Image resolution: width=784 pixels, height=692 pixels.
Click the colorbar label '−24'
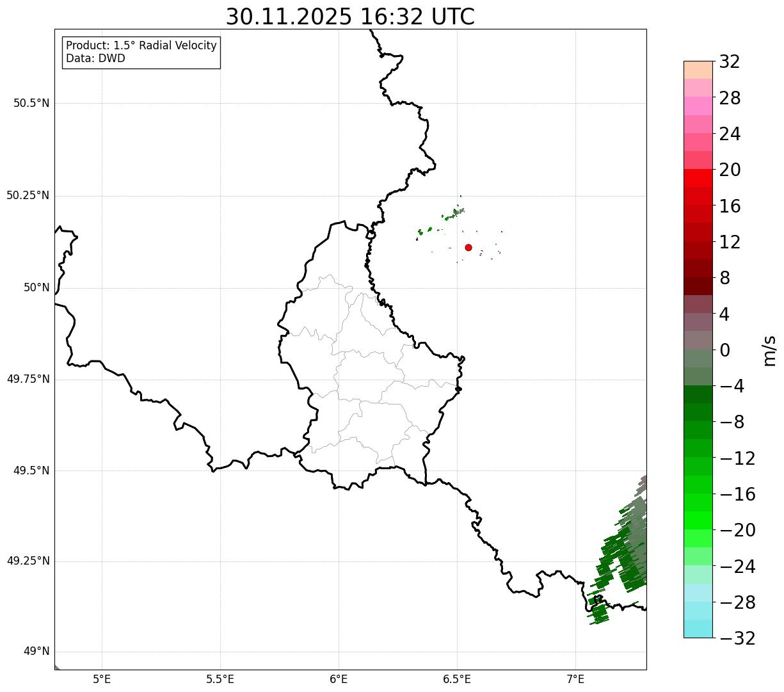tap(737, 567)
